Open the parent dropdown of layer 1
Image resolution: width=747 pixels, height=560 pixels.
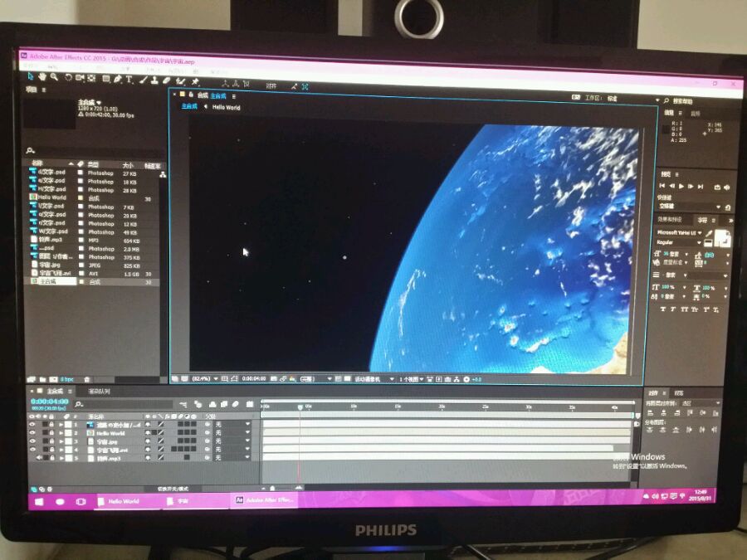[232, 424]
